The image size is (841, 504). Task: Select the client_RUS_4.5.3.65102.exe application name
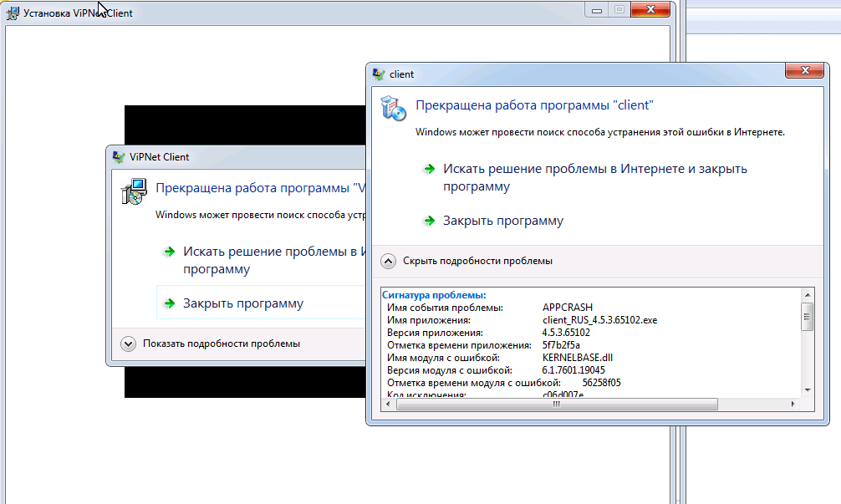(x=599, y=320)
